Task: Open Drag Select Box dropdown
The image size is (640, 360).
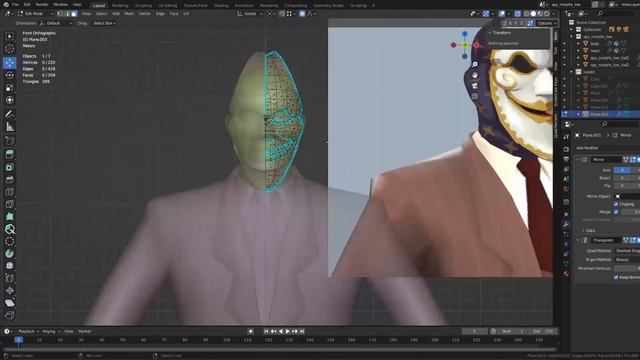Action: click(104, 23)
